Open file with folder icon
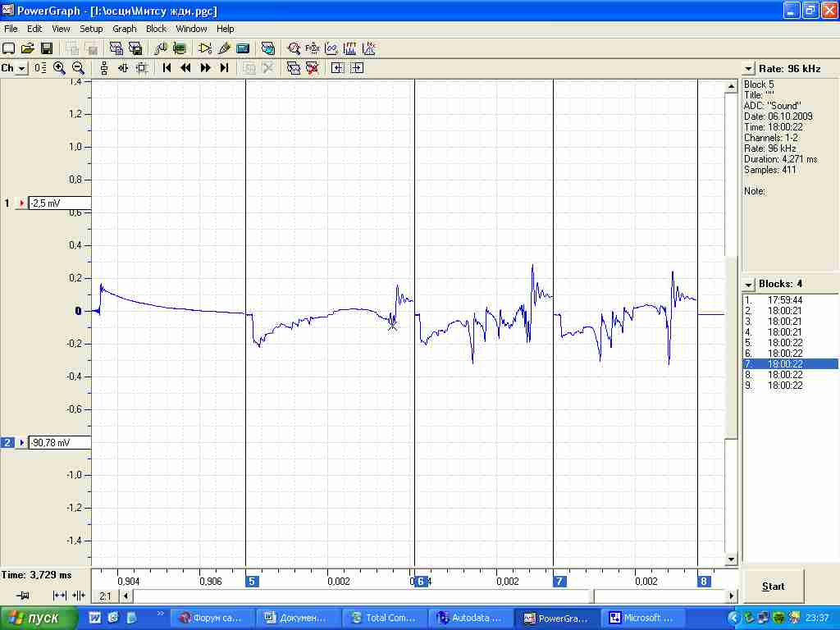The width and height of the screenshot is (840, 630). [x=27, y=48]
